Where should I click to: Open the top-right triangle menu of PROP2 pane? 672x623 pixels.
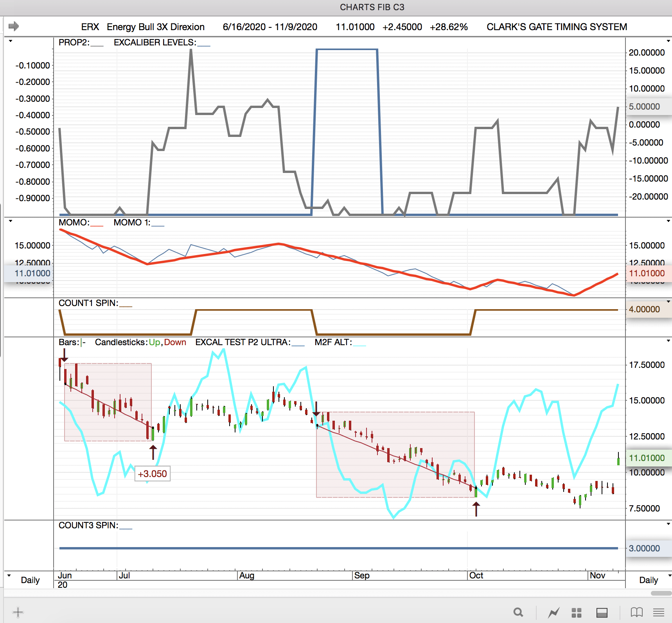(668, 41)
